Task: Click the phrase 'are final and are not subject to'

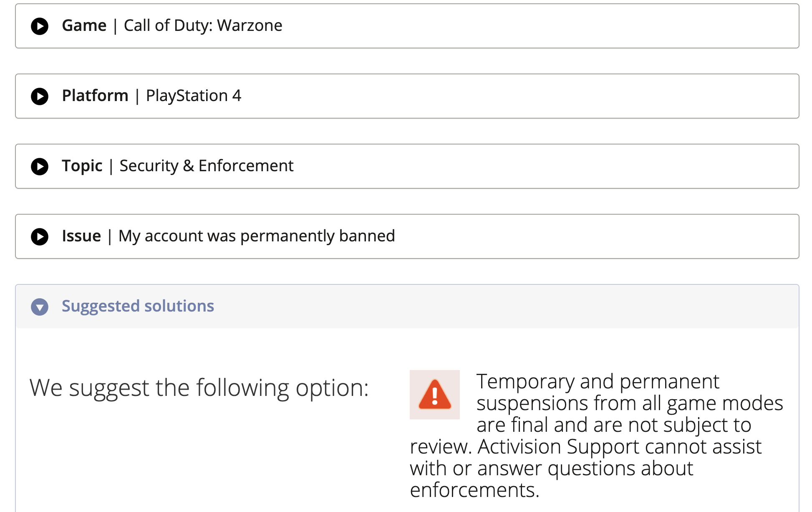Action: 613,425
